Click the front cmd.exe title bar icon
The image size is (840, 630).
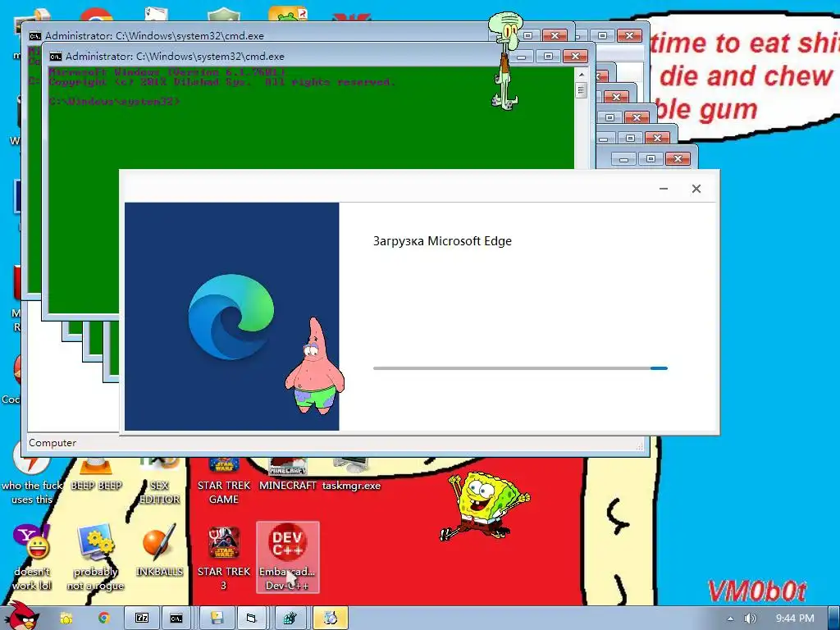pos(56,57)
